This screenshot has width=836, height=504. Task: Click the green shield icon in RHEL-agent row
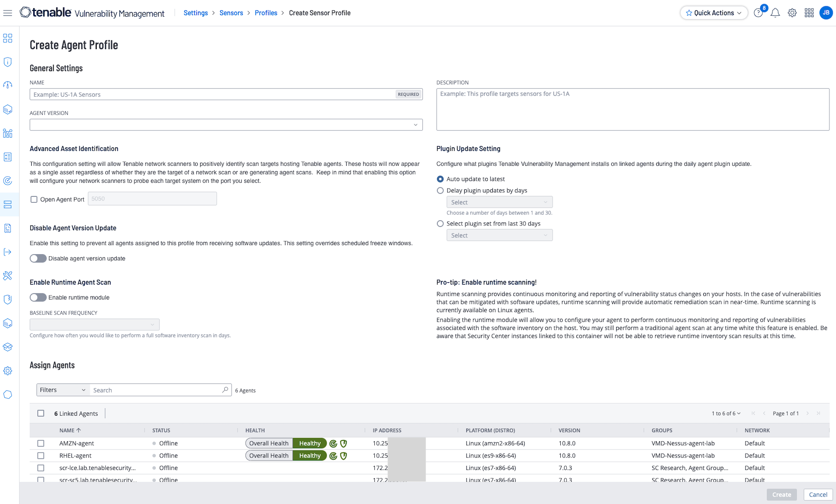[344, 456]
